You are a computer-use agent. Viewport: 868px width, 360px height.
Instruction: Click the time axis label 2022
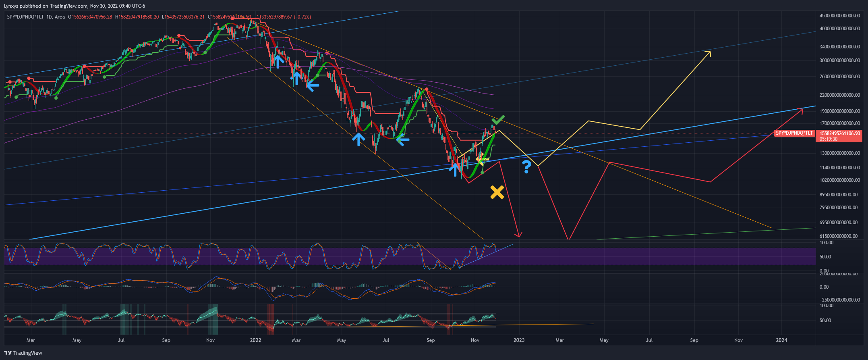click(255, 340)
